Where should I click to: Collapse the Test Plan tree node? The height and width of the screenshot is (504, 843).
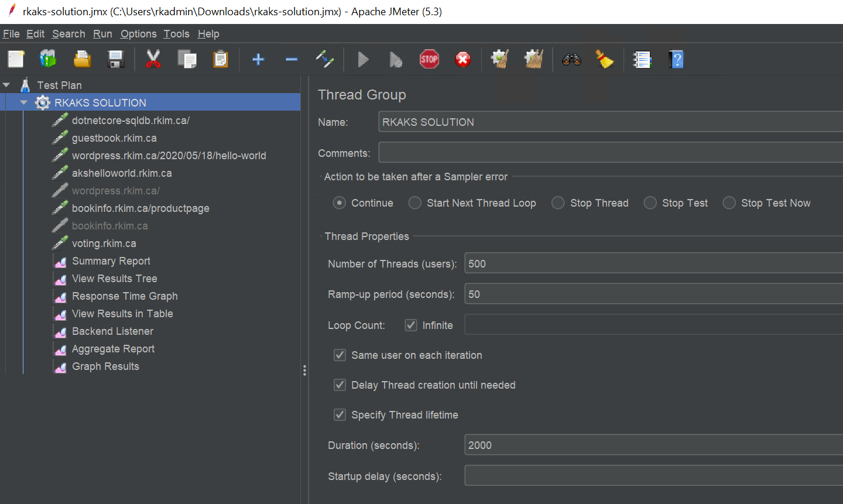[6, 85]
